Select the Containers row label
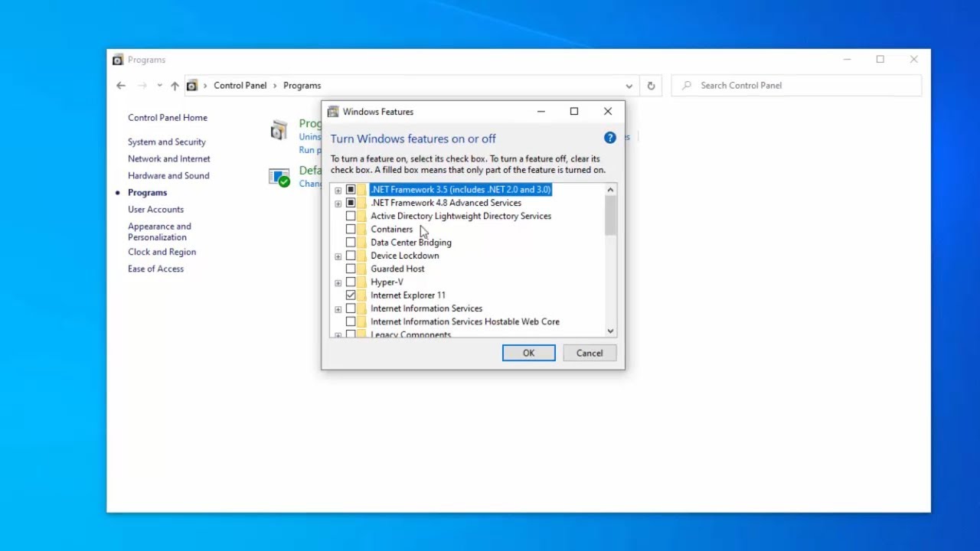The width and height of the screenshot is (980, 551). (x=391, y=230)
